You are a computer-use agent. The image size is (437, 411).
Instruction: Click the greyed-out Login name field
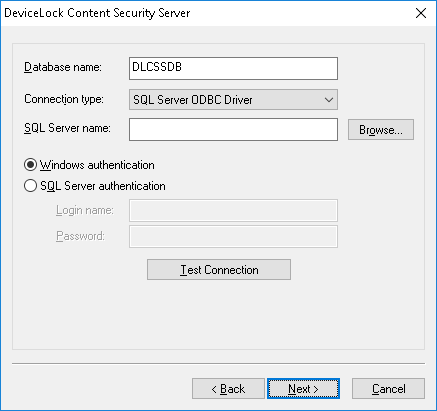click(x=233, y=210)
